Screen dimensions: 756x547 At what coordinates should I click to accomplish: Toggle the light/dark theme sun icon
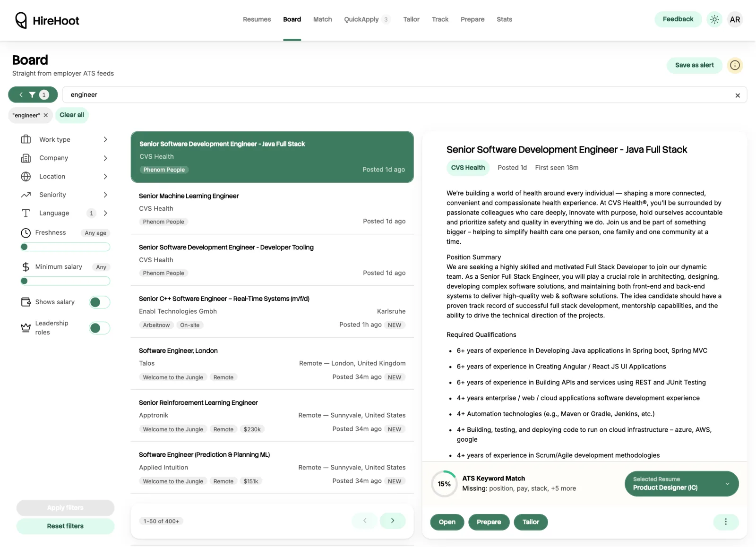point(714,19)
